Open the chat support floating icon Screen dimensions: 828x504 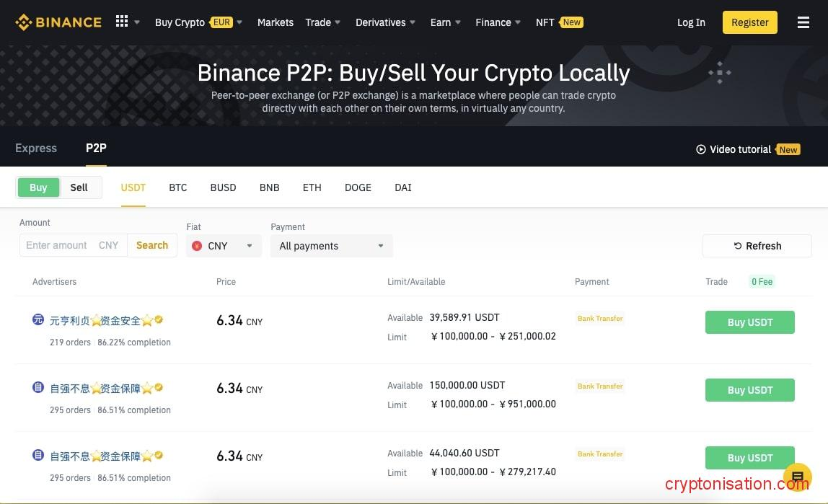pyautogui.click(x=797, y=477)
